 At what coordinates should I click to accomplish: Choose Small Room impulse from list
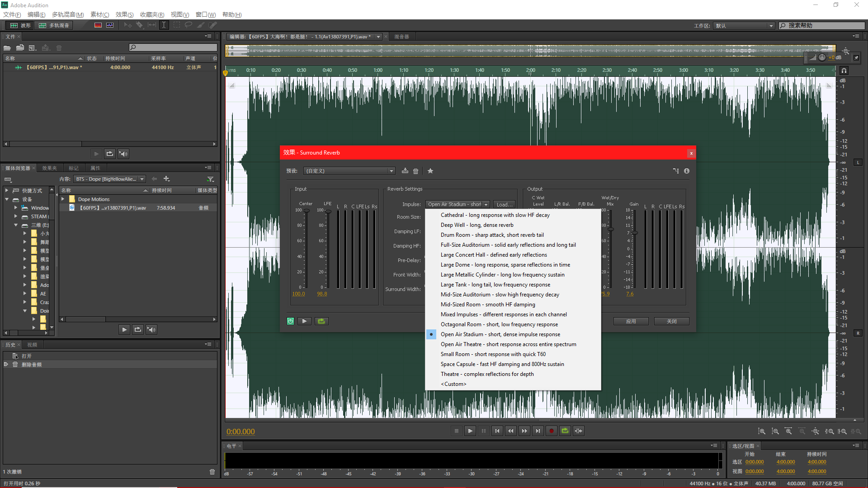(493, 354)
